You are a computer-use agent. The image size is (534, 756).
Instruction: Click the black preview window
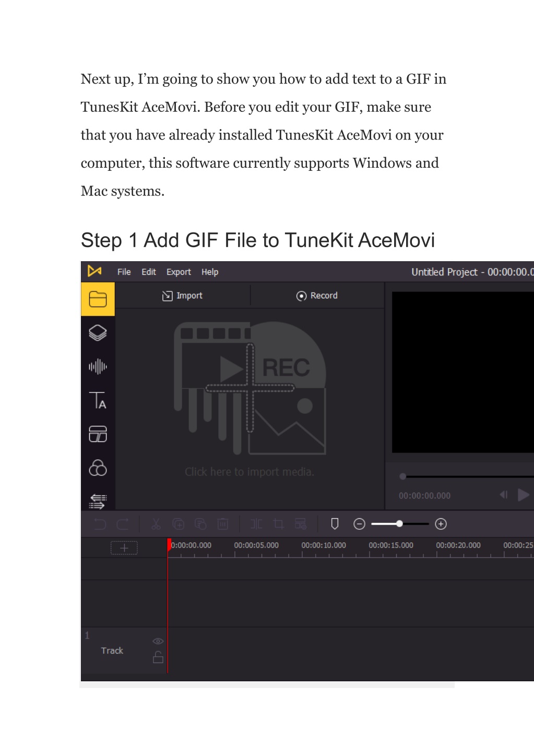click(463, 372)
